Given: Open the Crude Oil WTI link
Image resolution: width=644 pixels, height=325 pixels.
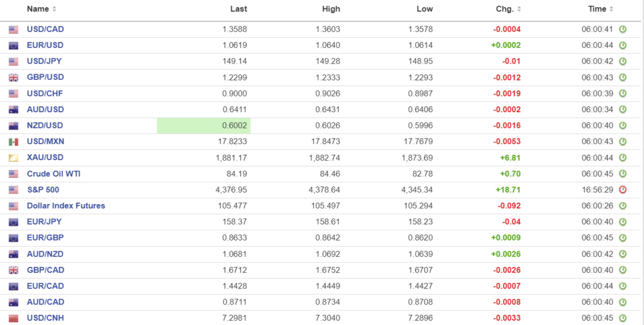Looking at the screenshot, I should 54,173.
